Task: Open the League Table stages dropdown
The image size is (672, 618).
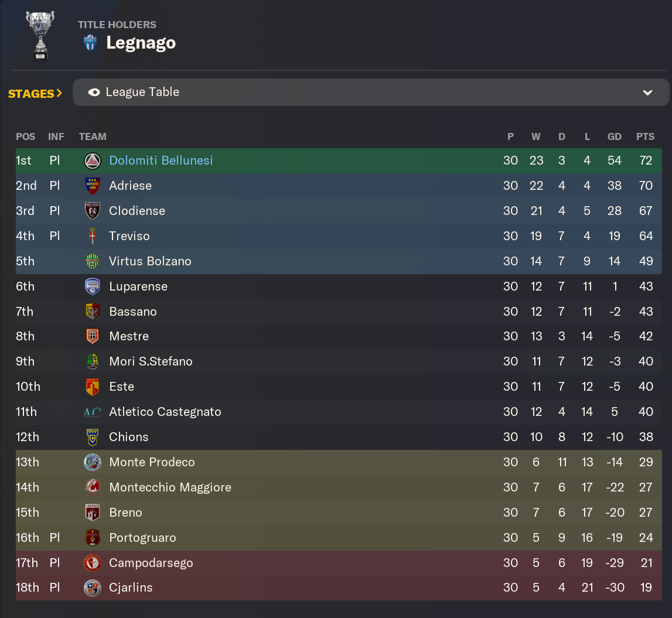Action: [x=370, y=93]
